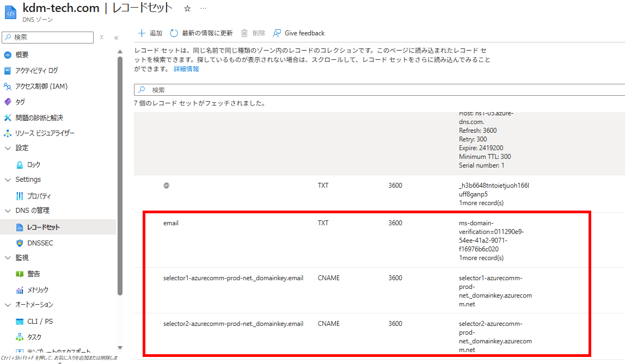Click the kdm-tech.com page title
Screen dimensions: 625x364
pyautogui.click(x=61, y=8)
